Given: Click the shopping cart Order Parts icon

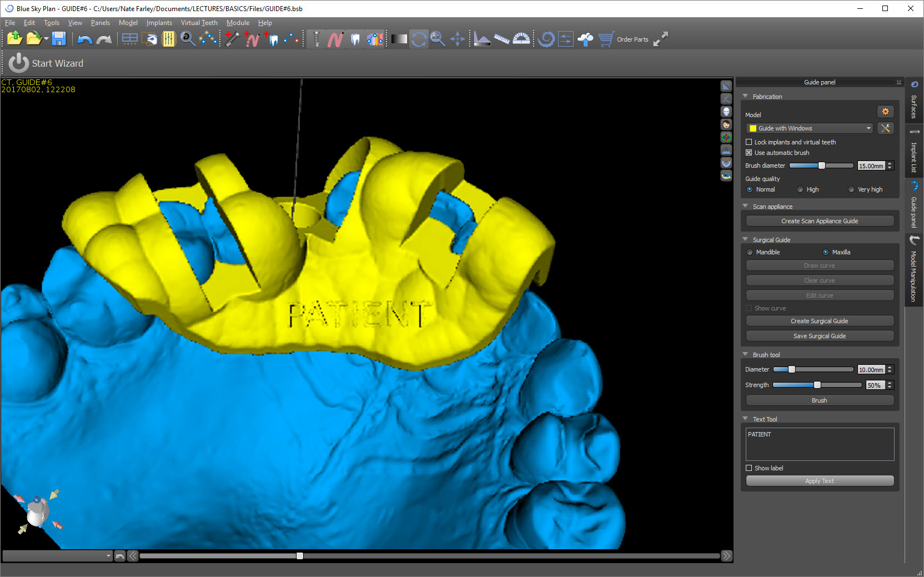Looking at the screenshot, I should pyautogui.click(x=606, y=39).
